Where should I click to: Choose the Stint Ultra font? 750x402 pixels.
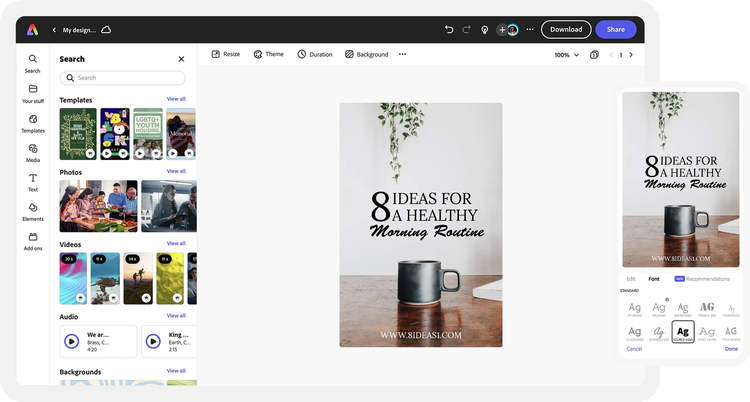pyautogui.click(x=707, y=333)
